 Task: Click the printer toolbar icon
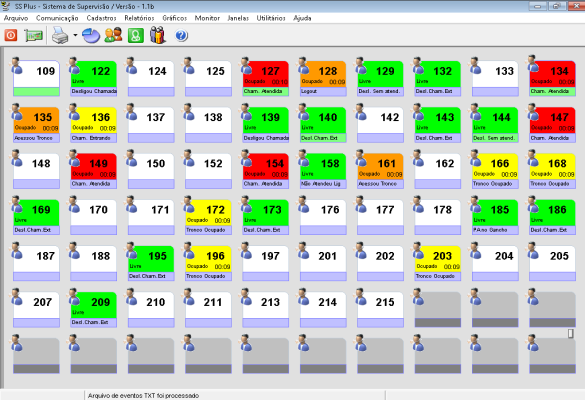(60, 35)
